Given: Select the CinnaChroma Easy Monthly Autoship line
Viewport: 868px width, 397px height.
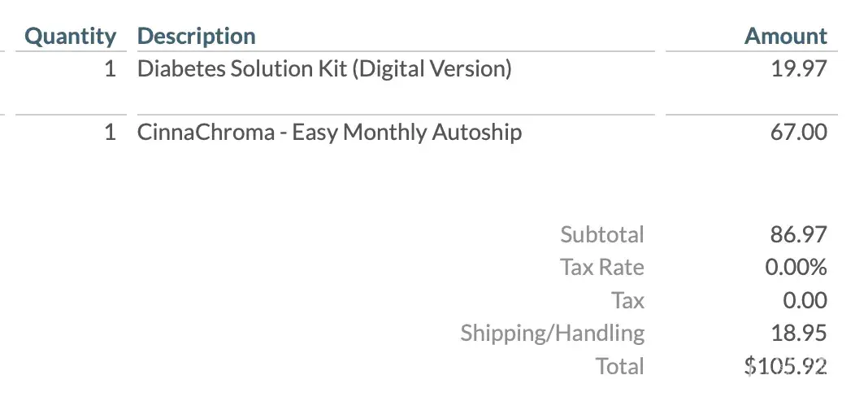Looking at the screenshot, I should tap(329, 133).
